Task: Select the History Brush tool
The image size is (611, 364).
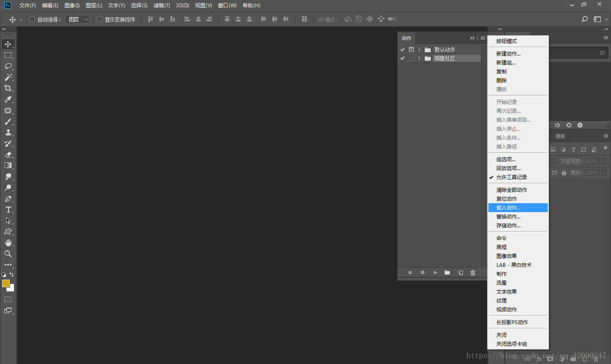Action: (8, 143)
